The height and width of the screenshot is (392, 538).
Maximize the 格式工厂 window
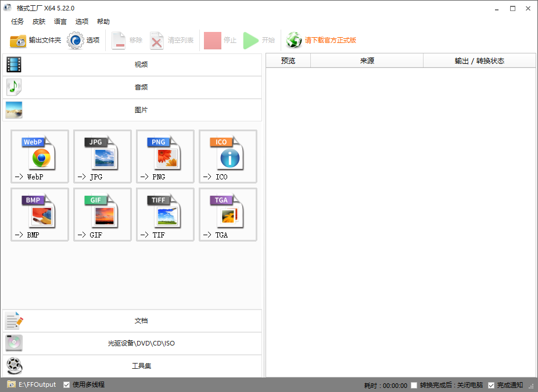pos(512,9)
